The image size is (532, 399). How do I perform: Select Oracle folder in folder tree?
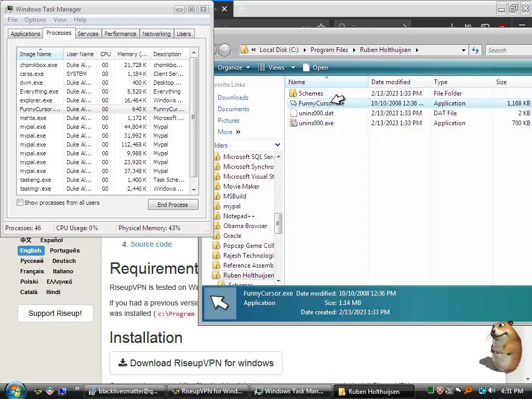[232, 236]
